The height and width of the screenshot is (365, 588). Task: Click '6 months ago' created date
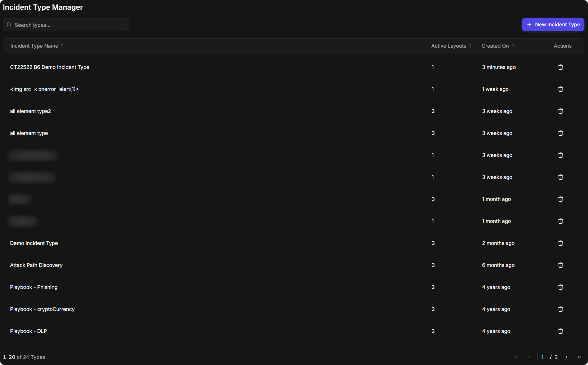coord(498,265)
